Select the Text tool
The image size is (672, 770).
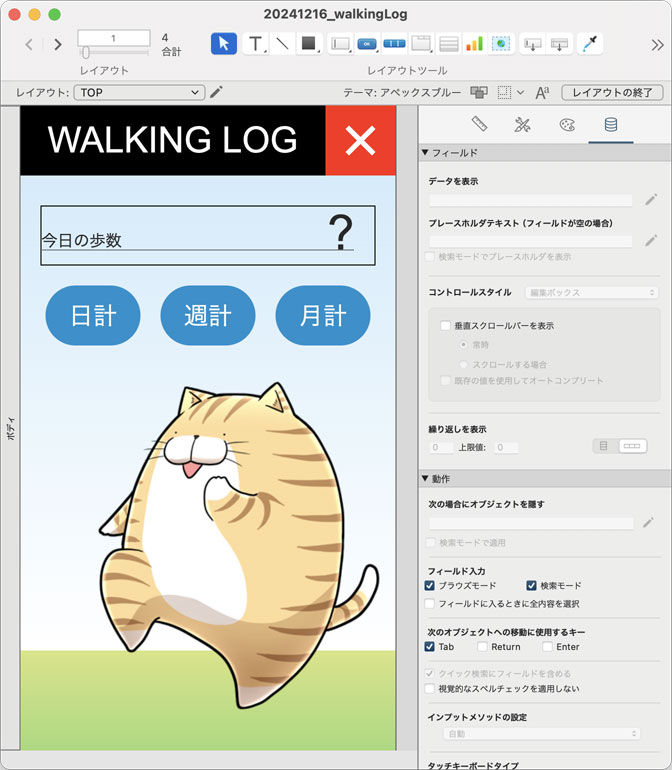click(256, 44)
